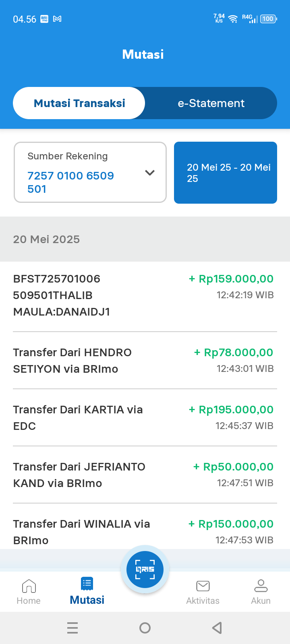290x644 pixels.
Task: View transfer from KARTIA via EDC
Action: (x=145, y=418)
